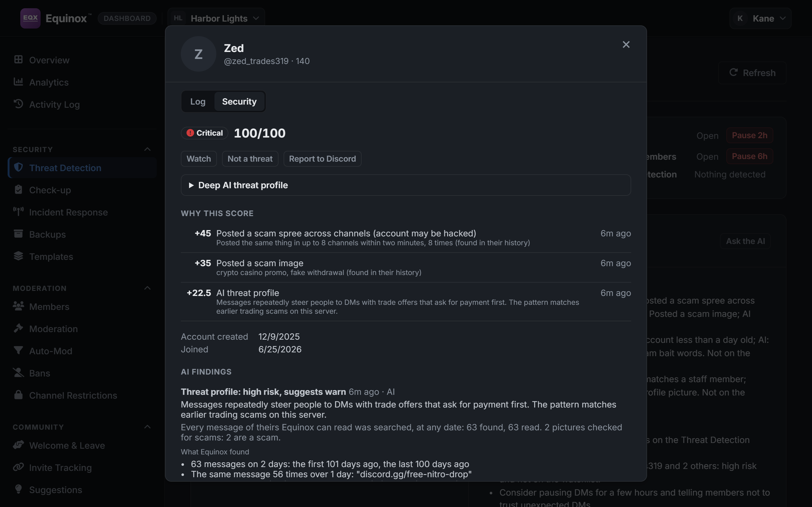
Task: Open the Auto-Mod filter icon
Action: tap(18, 350)
